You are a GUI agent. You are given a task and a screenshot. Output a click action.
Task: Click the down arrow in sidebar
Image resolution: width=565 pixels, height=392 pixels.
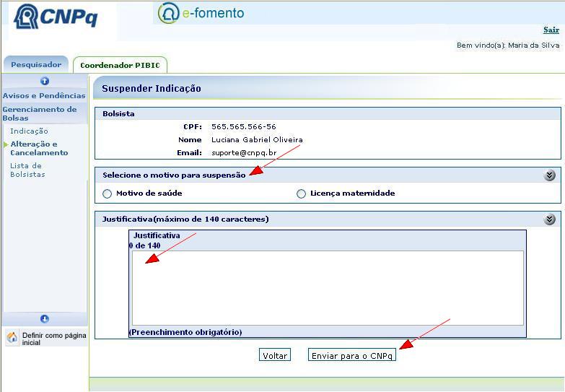pyautogui.click(x=45, y=319)
